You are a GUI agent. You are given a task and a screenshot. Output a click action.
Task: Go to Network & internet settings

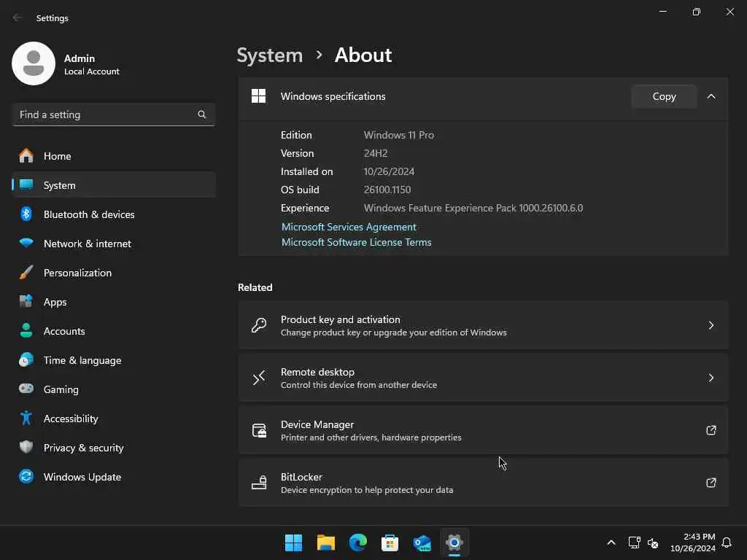tap(114, 243)
